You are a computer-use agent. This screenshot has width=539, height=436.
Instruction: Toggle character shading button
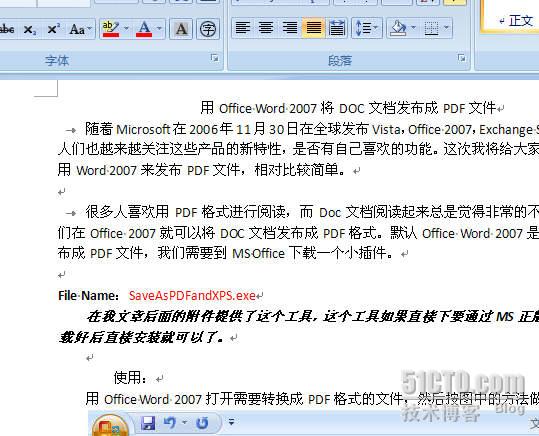click(181, 29)
